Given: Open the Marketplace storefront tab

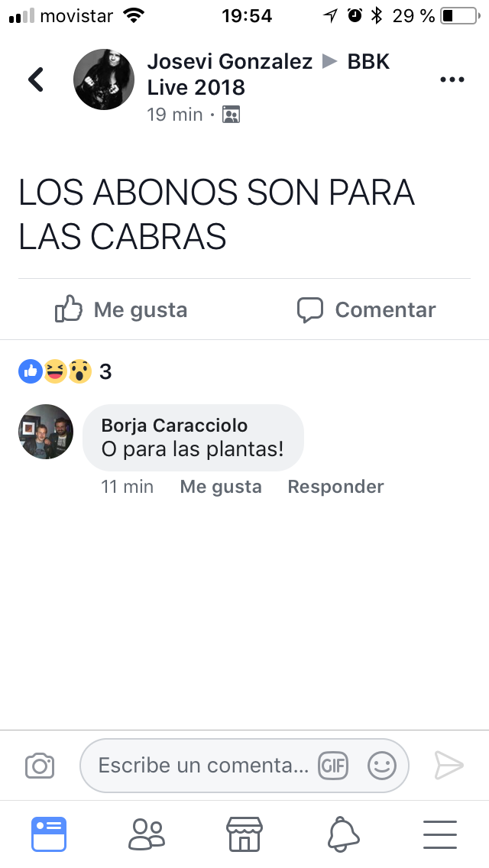Looking at the screenshot, I should [244, 834].
